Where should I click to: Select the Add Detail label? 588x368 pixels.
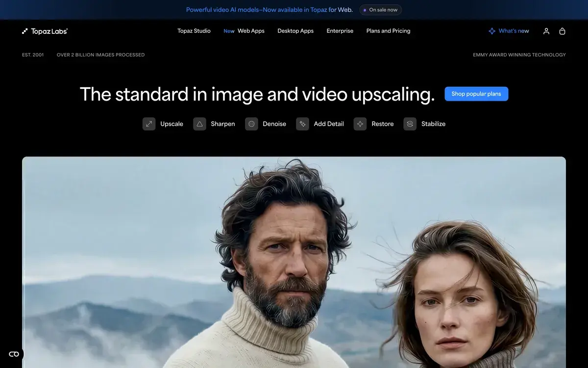coord(329,124)
